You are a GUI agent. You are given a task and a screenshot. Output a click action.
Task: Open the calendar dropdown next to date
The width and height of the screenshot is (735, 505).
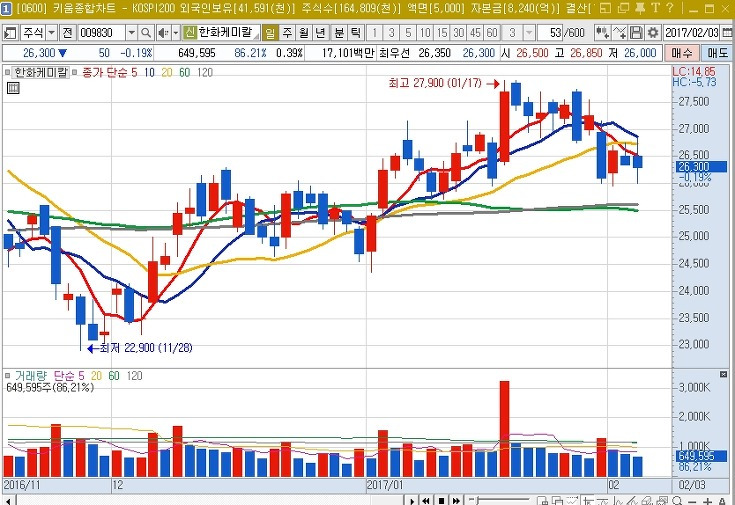coord(727,33)
